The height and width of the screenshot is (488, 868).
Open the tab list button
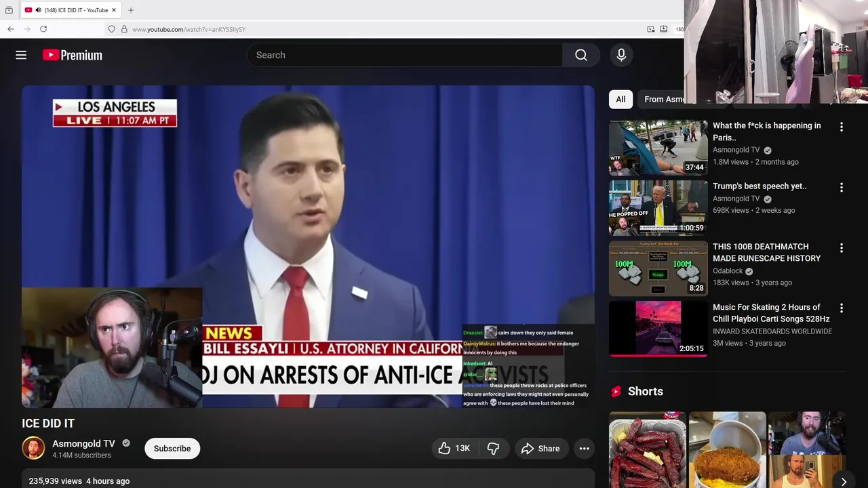point(9,10)
